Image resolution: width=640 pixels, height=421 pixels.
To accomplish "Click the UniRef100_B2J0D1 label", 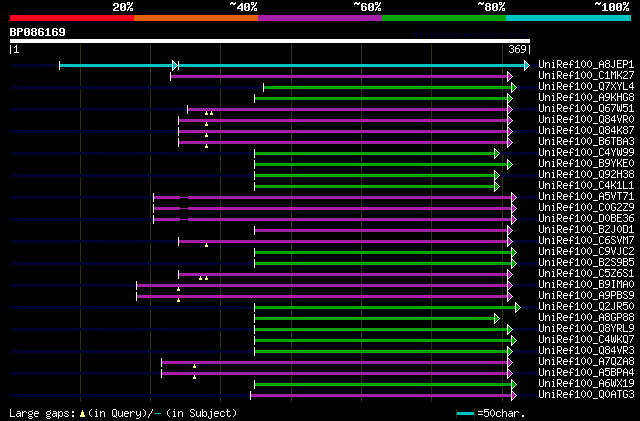I will [x=586, y=230].
